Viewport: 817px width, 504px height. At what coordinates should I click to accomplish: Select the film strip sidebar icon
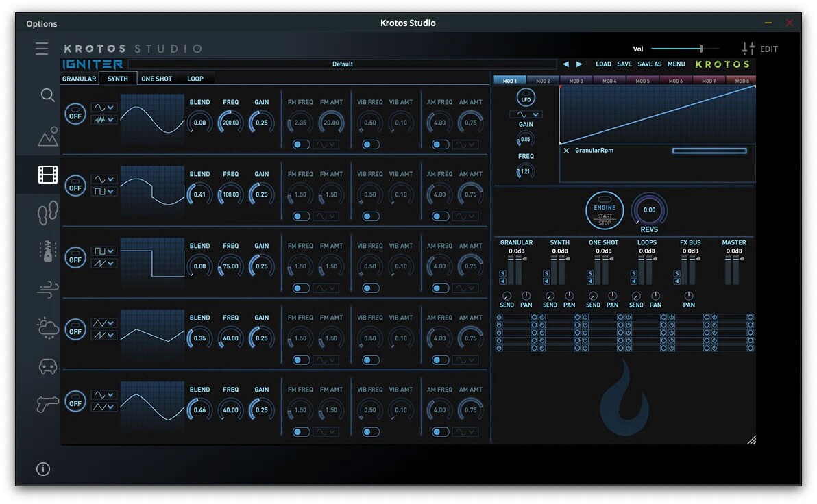[x=47, y=175]
